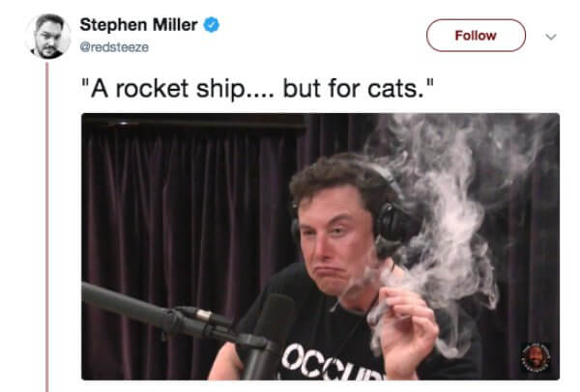Screen dimensions: 580x392
Task: Open the tweet options chevron menu
Action: point(551,37)
